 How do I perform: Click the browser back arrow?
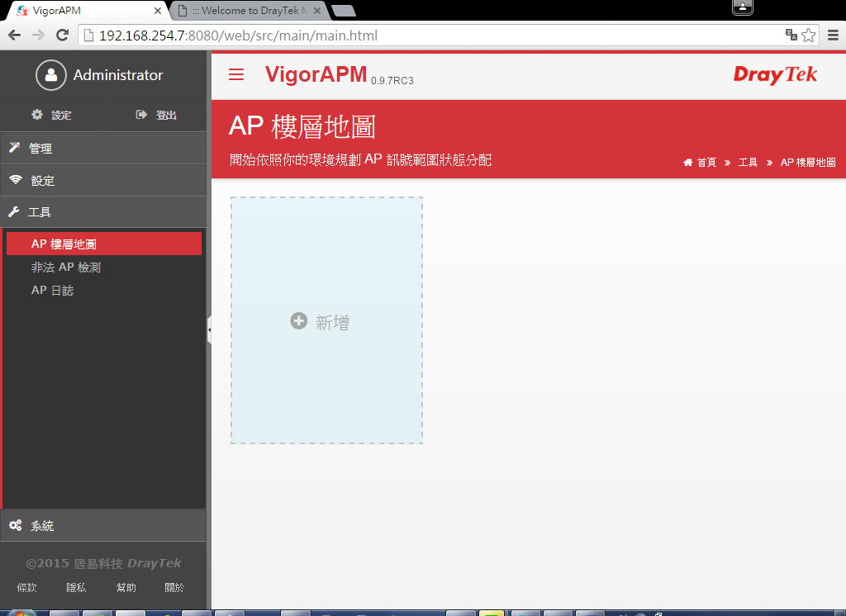pos(15,36)
